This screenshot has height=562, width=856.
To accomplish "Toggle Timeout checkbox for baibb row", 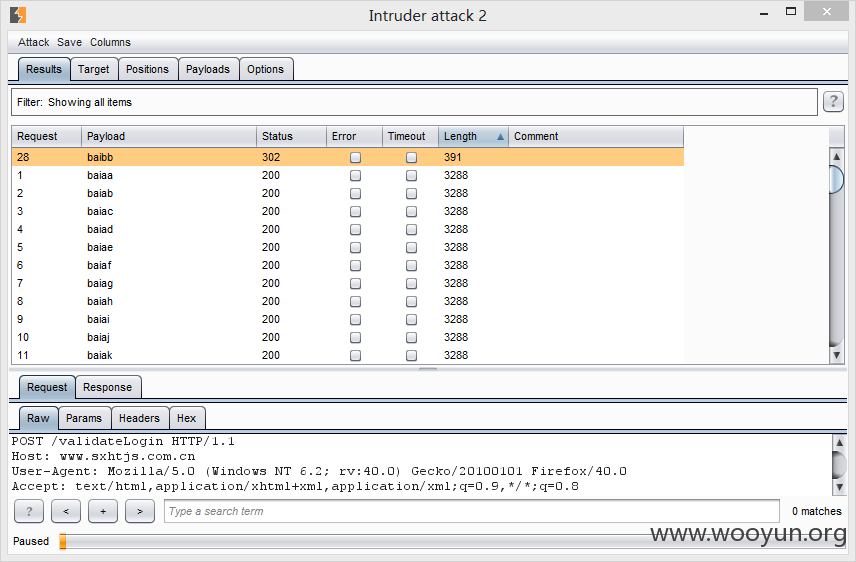I will (x=412, y=157).
